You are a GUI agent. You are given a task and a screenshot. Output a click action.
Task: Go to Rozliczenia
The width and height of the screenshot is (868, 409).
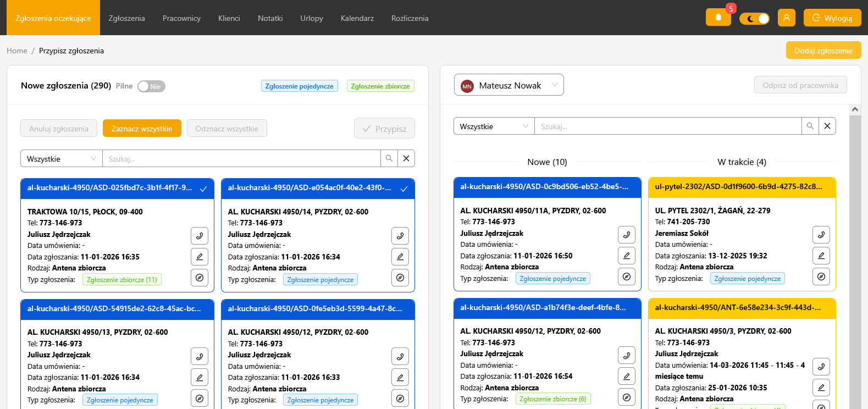coord(410,18)
